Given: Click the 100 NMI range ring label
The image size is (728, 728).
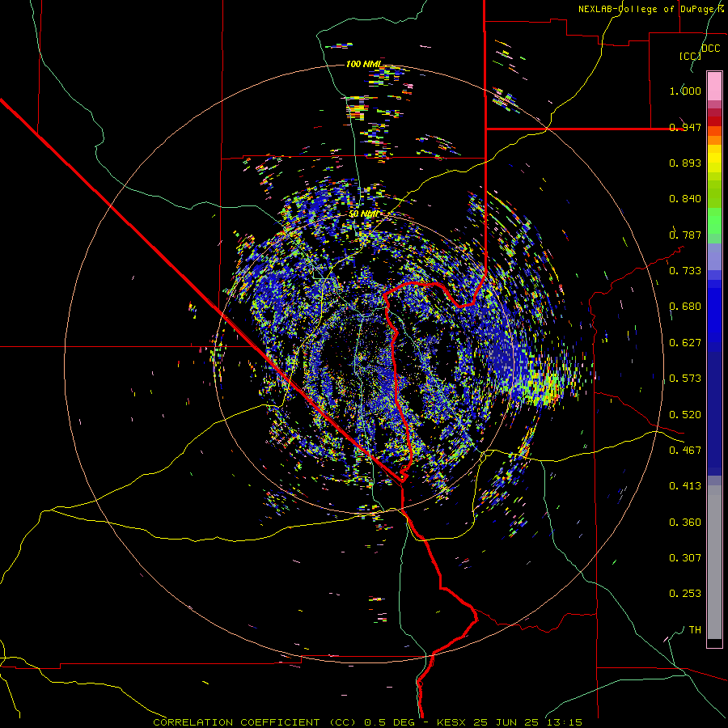Looking at the screenshot, I should click(x=363, y=64).
